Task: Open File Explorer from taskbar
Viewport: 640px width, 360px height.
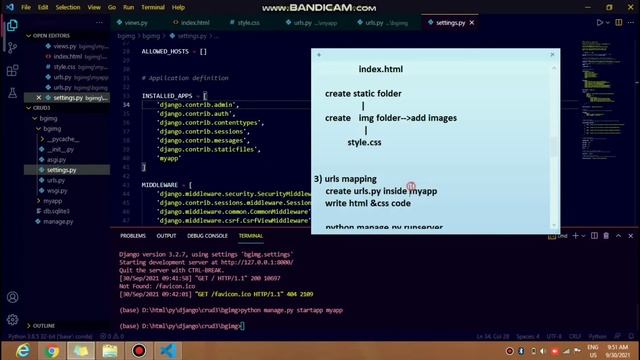Action: [110, 351]
